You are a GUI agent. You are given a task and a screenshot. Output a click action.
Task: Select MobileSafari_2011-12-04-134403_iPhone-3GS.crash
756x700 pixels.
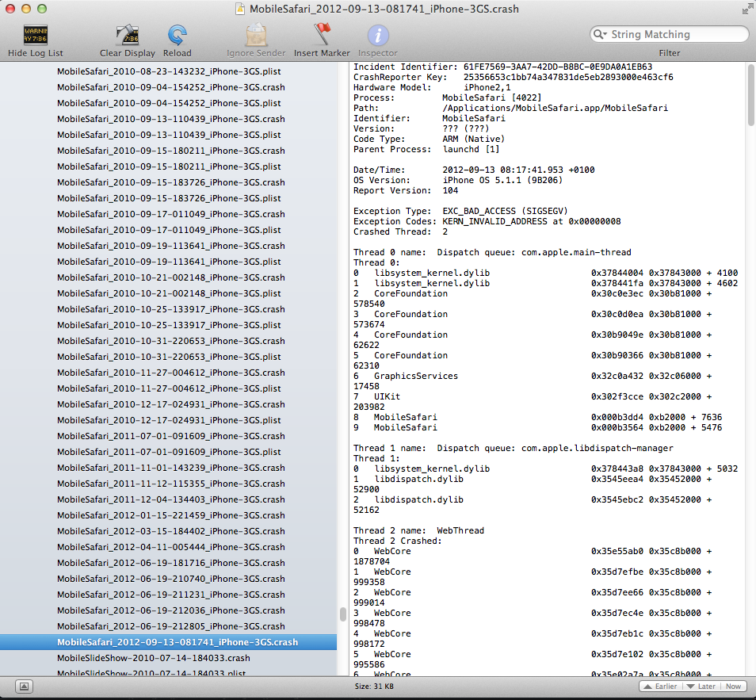coord(170,499)
